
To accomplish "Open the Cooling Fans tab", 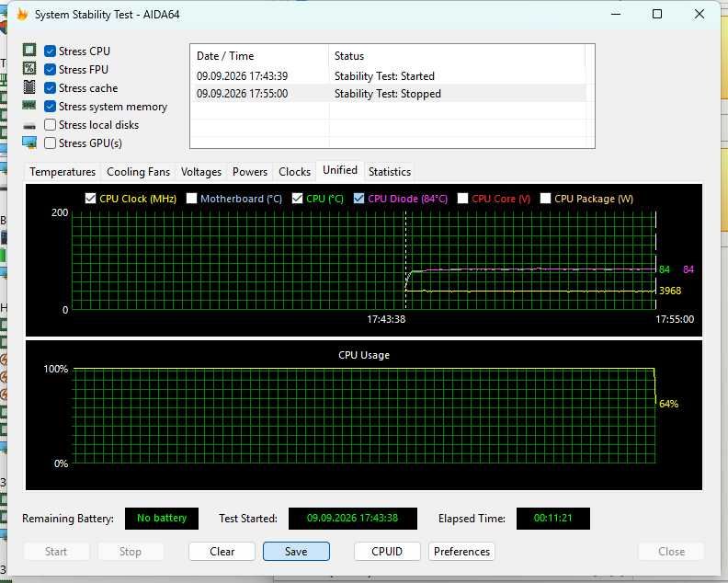I will pyautogui.click(x=139, y=172).
